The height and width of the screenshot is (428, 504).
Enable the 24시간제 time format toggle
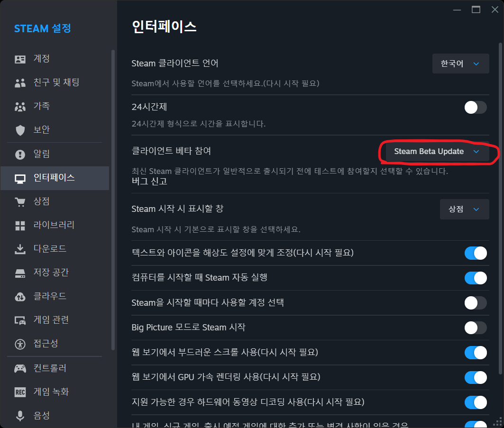click(x=476, y=108)
